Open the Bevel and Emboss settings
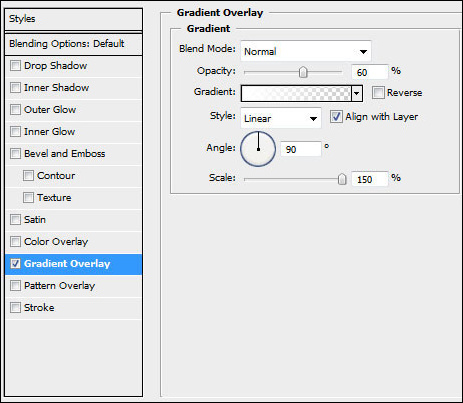This screenshot has width=463, height=403. (64, 154)
